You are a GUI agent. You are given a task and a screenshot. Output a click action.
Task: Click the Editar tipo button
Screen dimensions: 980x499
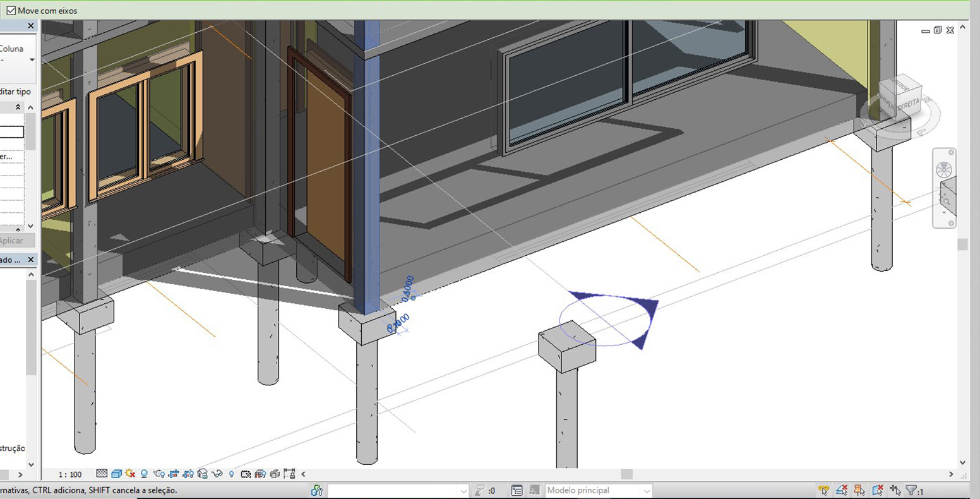[x=14, y=92]
